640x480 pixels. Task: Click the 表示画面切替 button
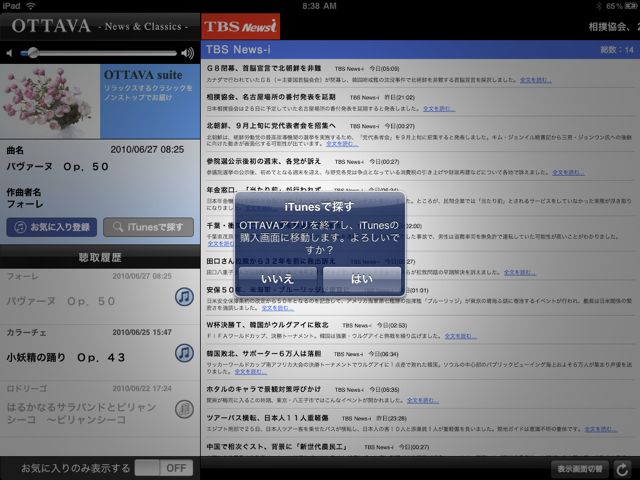(580, 469)
